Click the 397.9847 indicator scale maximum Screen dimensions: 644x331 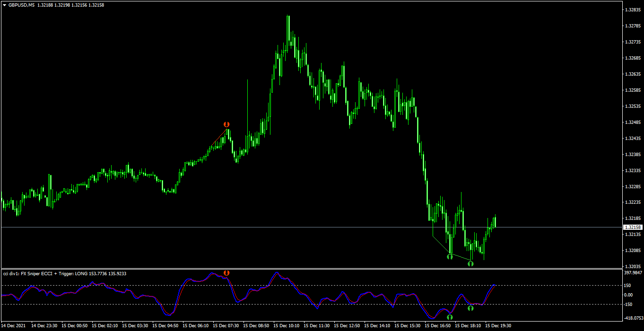pyautogui.click(x=633, y=273)
